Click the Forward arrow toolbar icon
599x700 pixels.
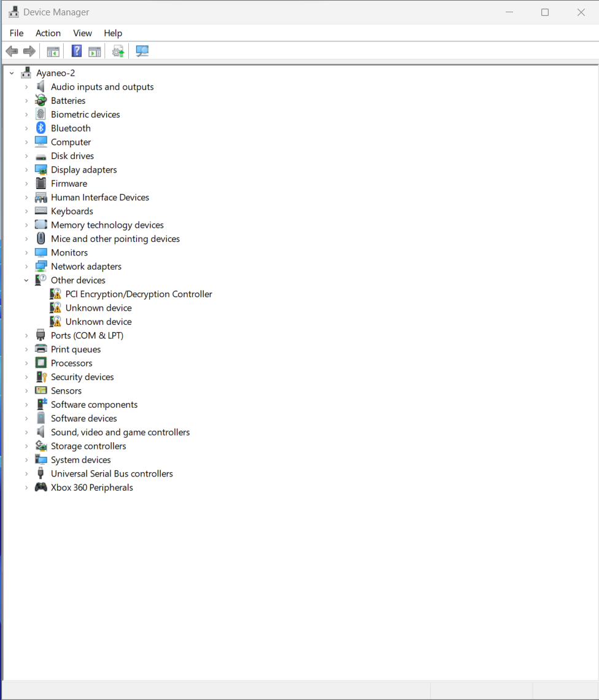(x=29, y=52)
